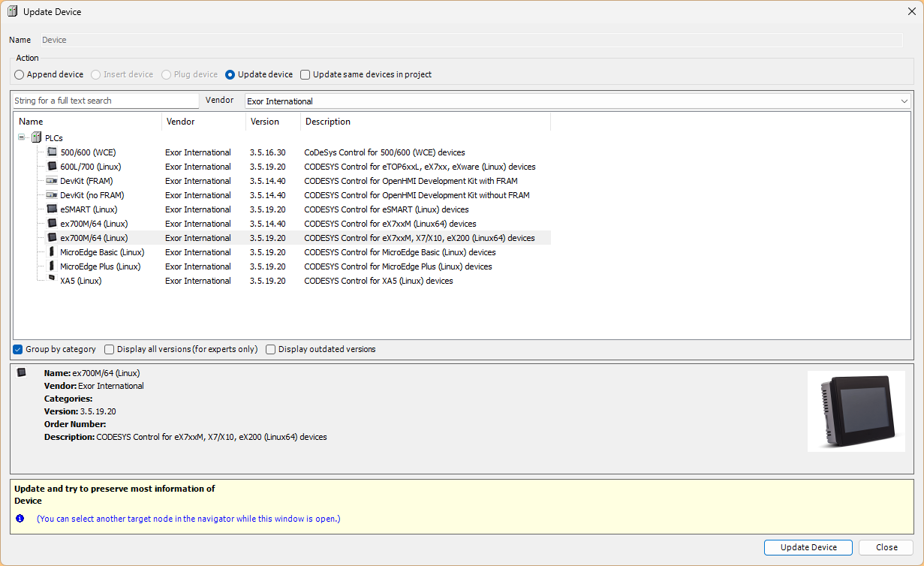Uncheck Group by category
924x566 pixels.
click(x=18, y=349)
